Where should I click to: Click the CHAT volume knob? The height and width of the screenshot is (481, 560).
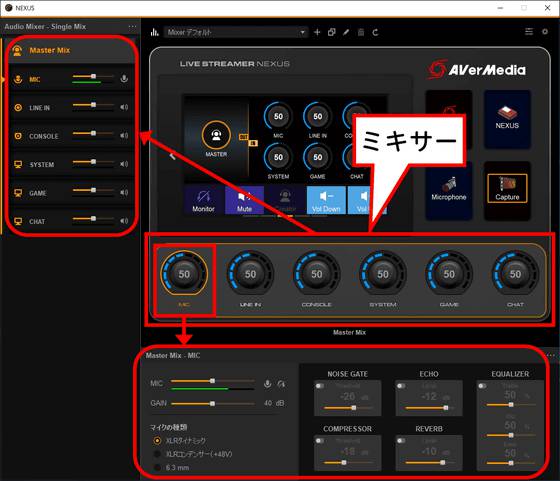point(515,274)
